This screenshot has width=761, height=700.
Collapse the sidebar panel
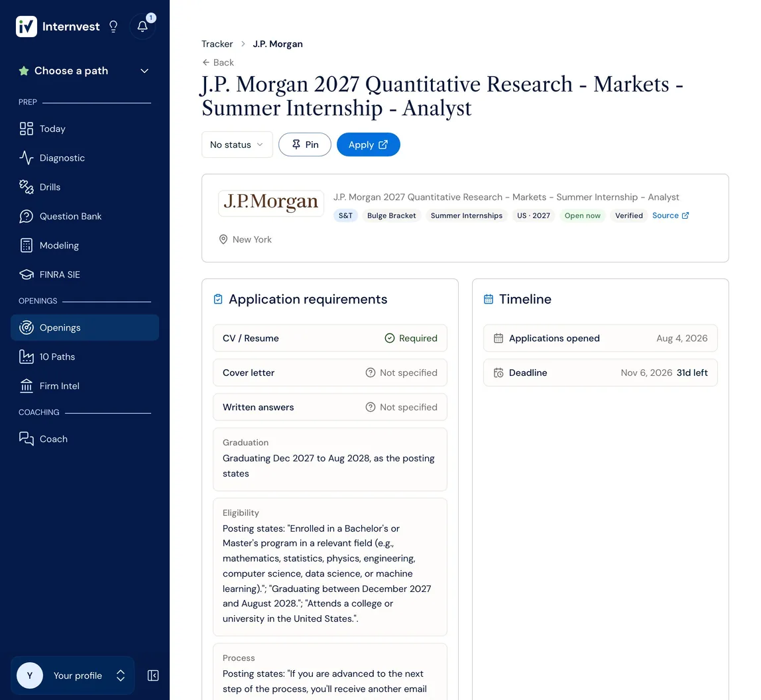click(x=153, y=675)
